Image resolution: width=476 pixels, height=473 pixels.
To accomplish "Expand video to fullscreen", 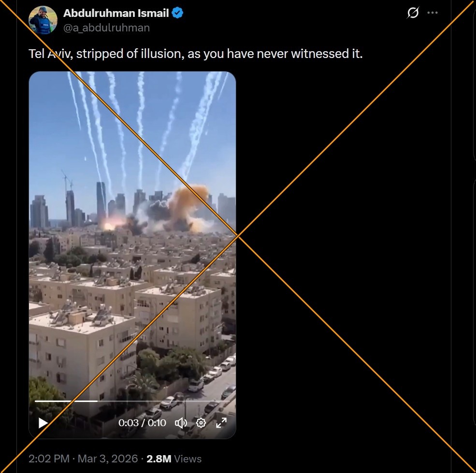I will point(221,423).
